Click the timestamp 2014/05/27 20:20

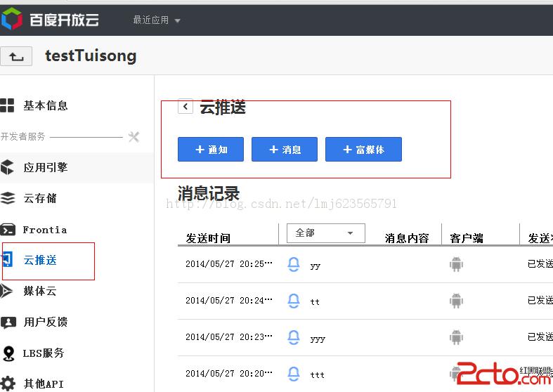click(229, 373)
